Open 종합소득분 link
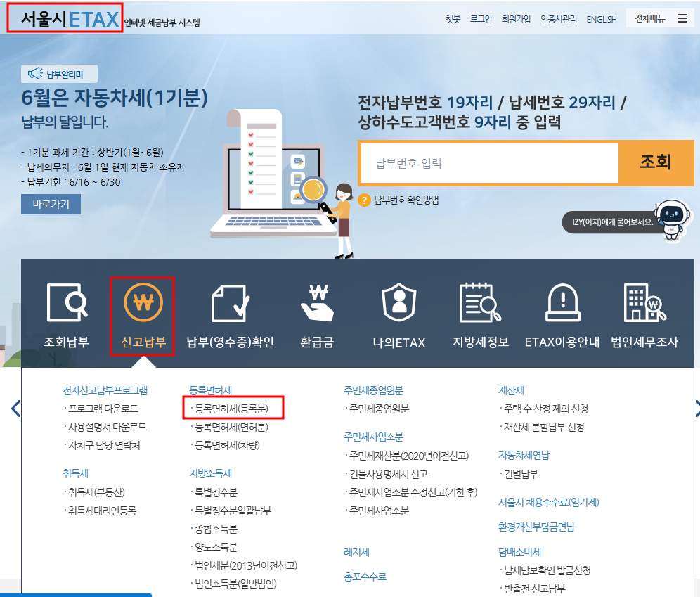Viewport: 700px width, 597px height. (x=216, y=529)
